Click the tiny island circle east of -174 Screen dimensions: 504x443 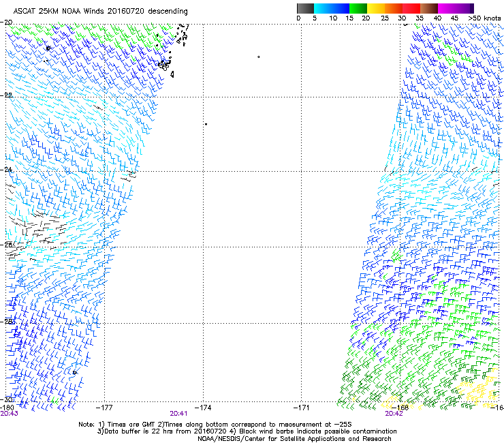[x=258, y=57]
